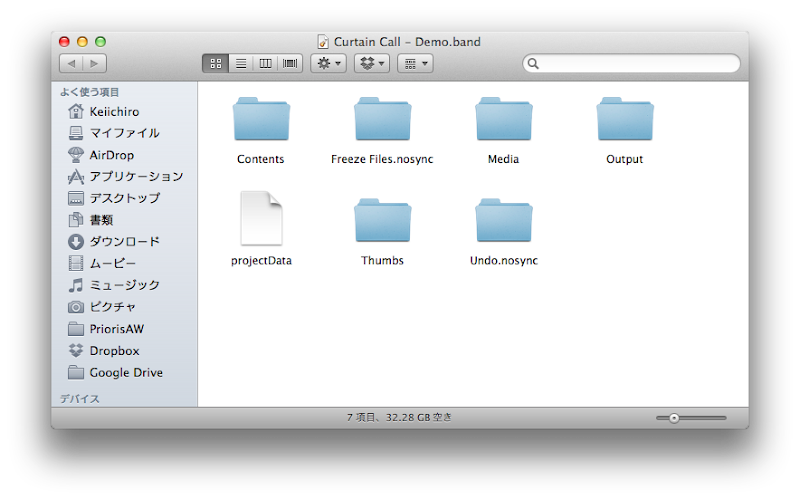Click the 'Output' name label
The image size is (800, 500).
624,159
